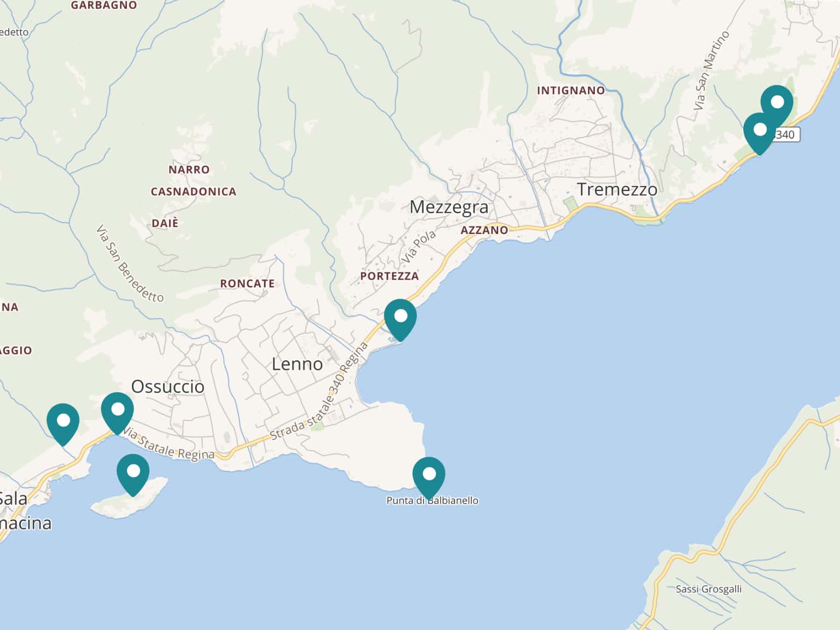Select the westernmost teal map pin
This screenshot has height=630, width=840.
[63, 422]
